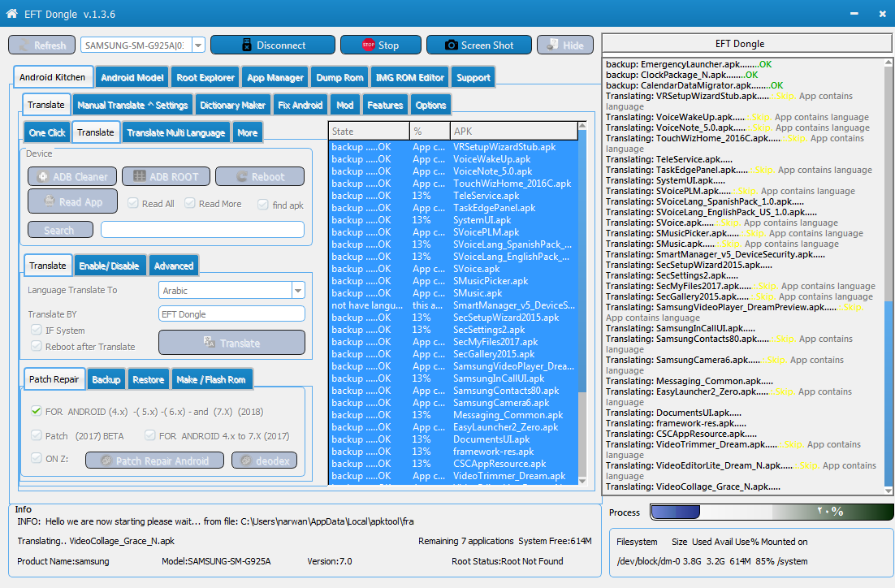
Task: Click the deodex button icon
Action: point(246,460)
